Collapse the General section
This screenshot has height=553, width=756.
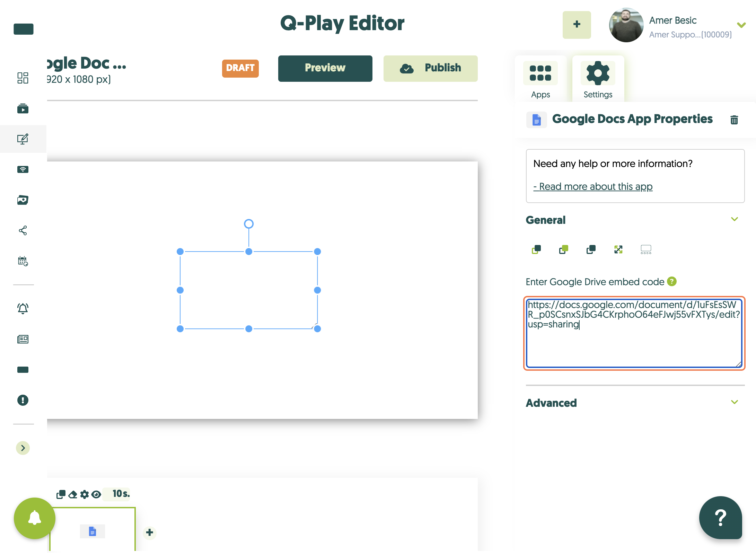point(735,219)
